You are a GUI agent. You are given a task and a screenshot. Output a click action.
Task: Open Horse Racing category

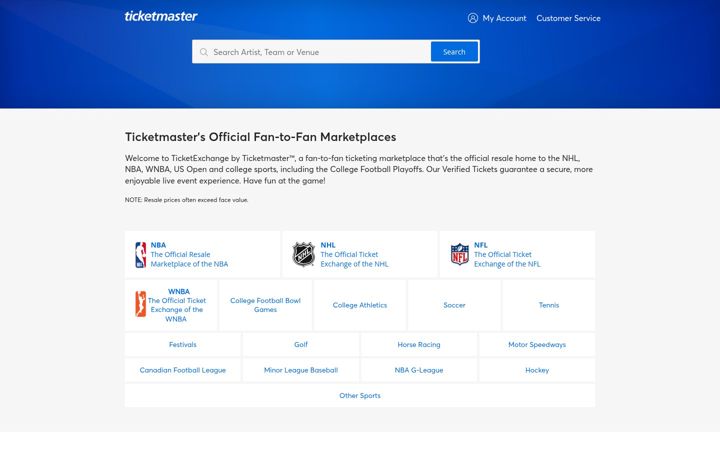tap(419, 344)
